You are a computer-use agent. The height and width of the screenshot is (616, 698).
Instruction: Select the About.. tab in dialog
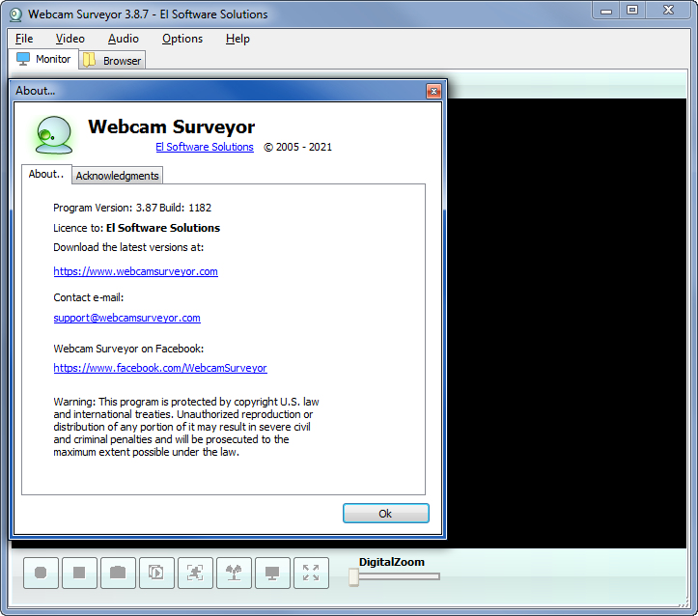coord(46,174)
